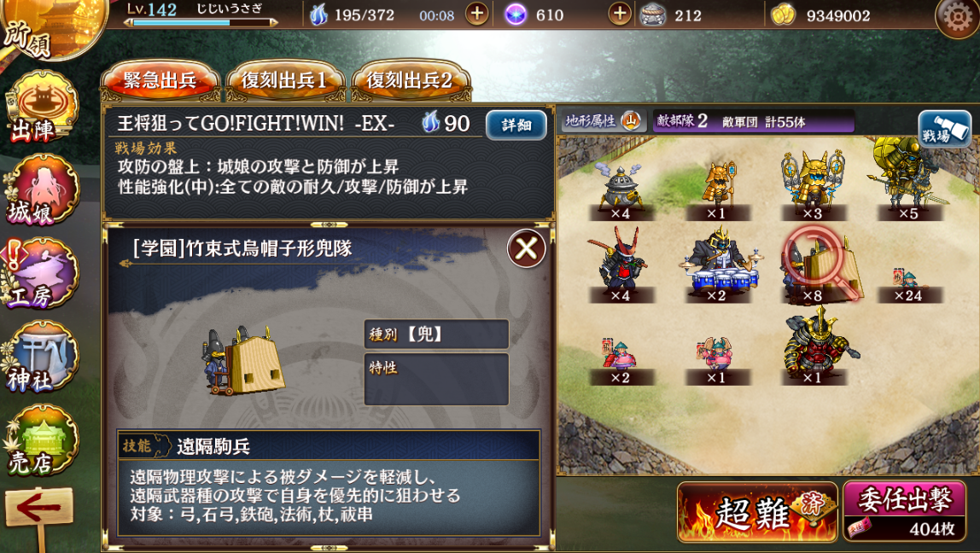The image size is (980, 553).
Task: Close the enemy unit info panel
Action: 526,248
